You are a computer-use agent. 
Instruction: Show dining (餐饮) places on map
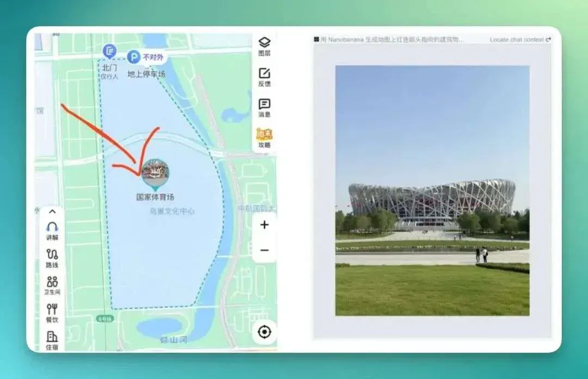[52, 313]
